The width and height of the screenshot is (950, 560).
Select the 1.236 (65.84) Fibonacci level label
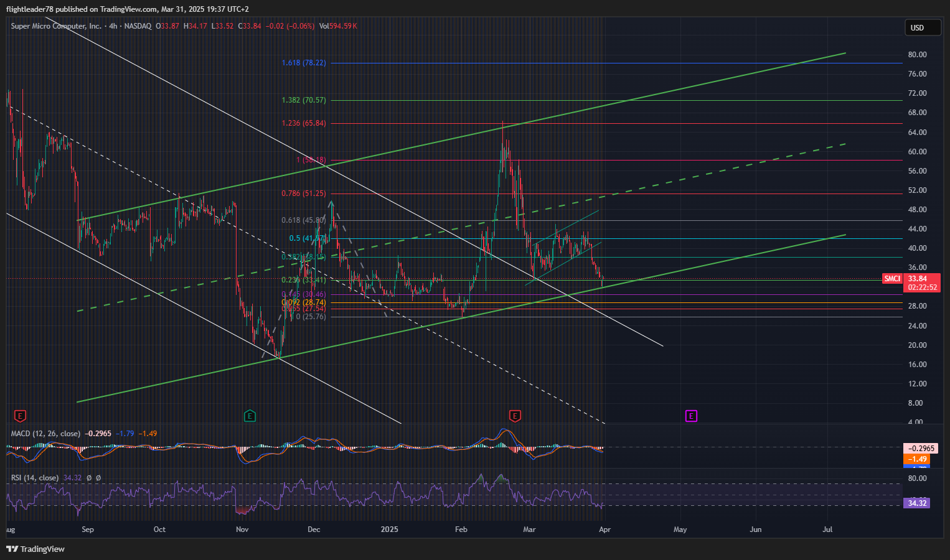pos(304,123)
